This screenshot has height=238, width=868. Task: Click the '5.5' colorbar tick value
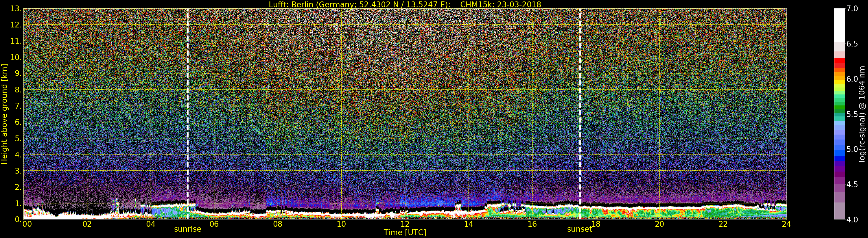(852, 114)
